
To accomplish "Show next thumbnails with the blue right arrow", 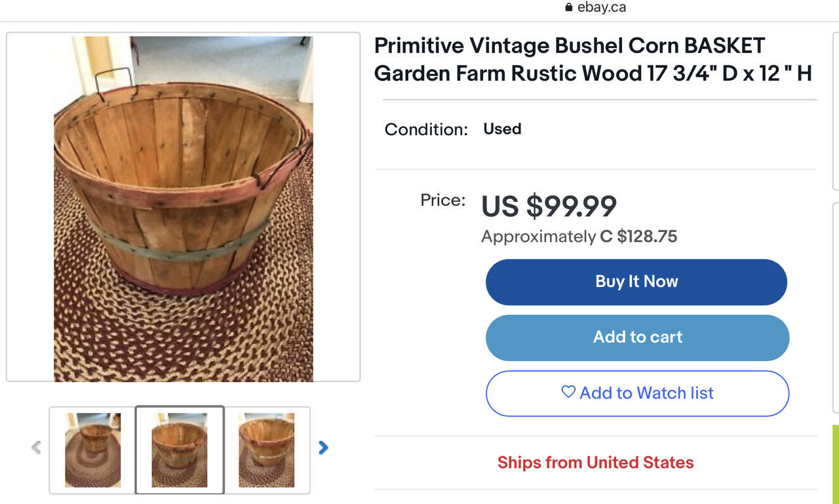I will click(x=322, y=448).
